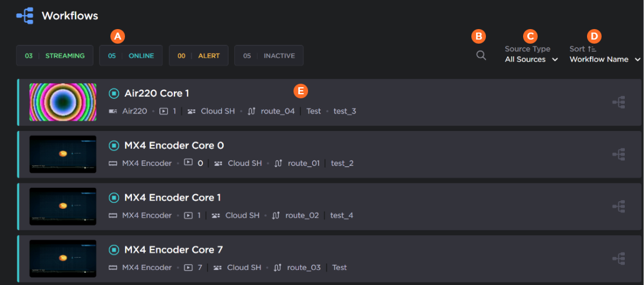Toggle the Online status filter
Screen dimensions: 644x285
click(x=131, y=56)
